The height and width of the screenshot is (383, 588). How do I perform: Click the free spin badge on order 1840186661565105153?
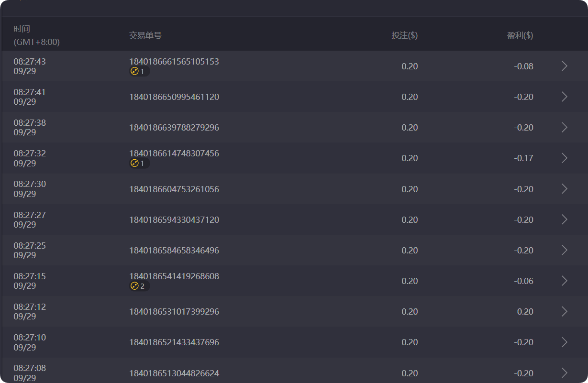tap(139, 71)
